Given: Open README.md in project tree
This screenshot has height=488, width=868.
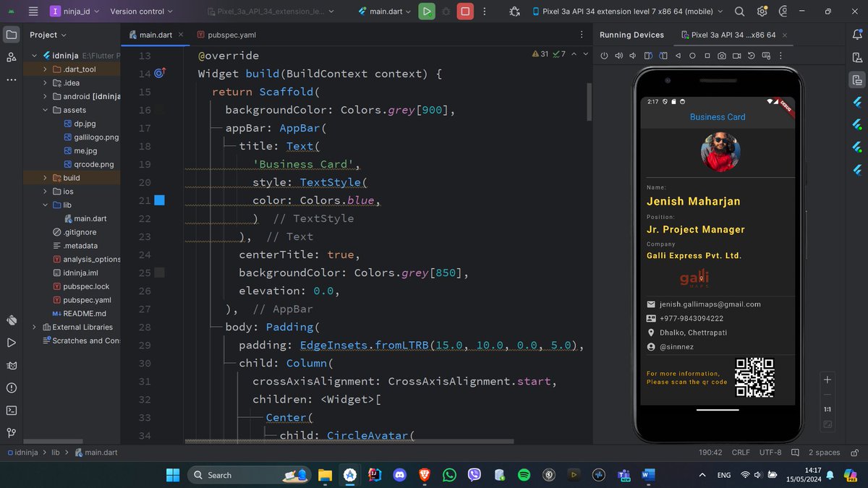Looking at the screenshot, I should pos(79,313).
